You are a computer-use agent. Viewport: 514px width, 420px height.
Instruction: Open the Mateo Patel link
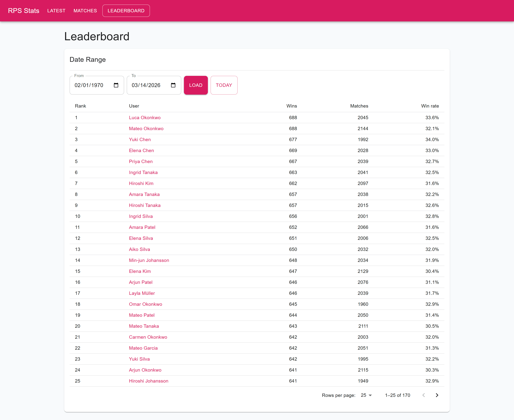[142, 315]
